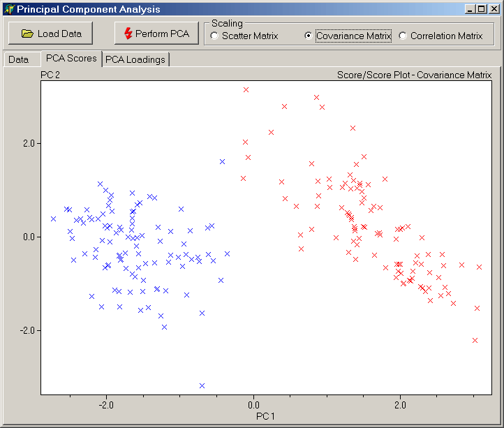
Task: Minimize the Principal Component Analysis window
Action: click(x=469, y=9)
